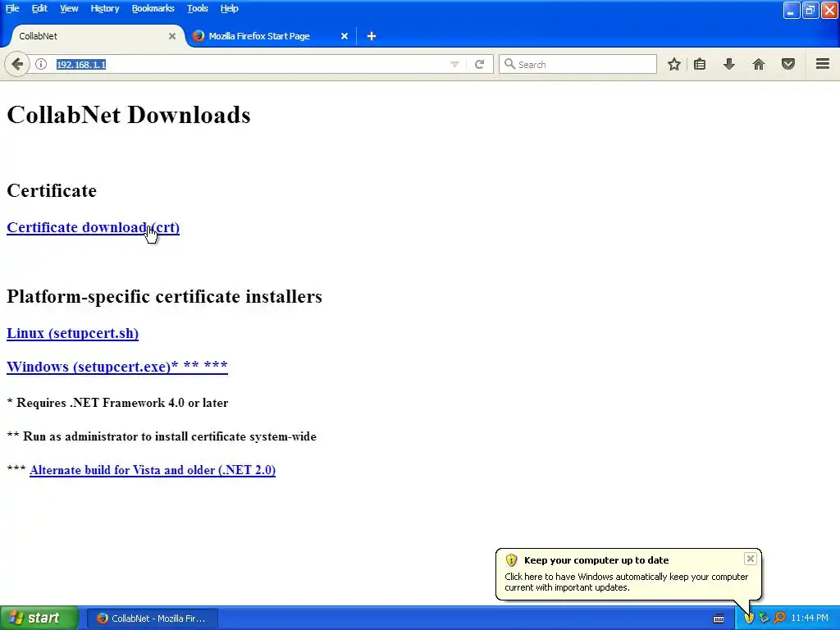Download Linux setupcert.sh installer

[x=72, y=333]
